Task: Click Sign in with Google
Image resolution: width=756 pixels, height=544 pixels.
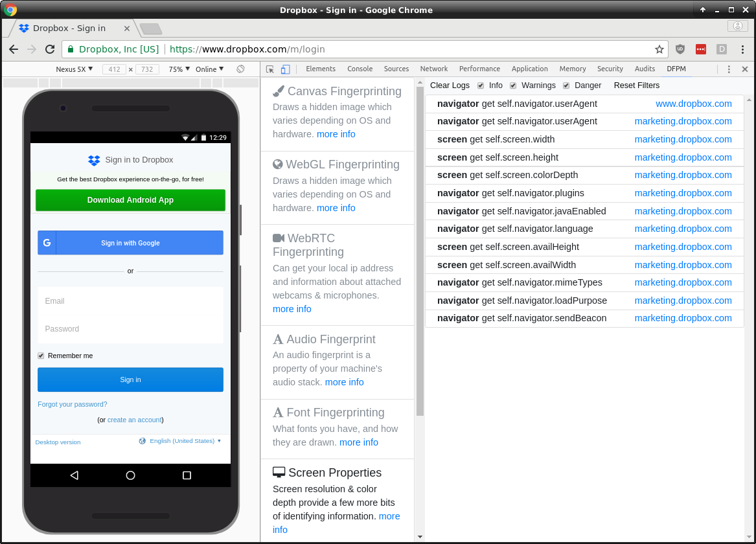Action: click(x=131, y=243)
